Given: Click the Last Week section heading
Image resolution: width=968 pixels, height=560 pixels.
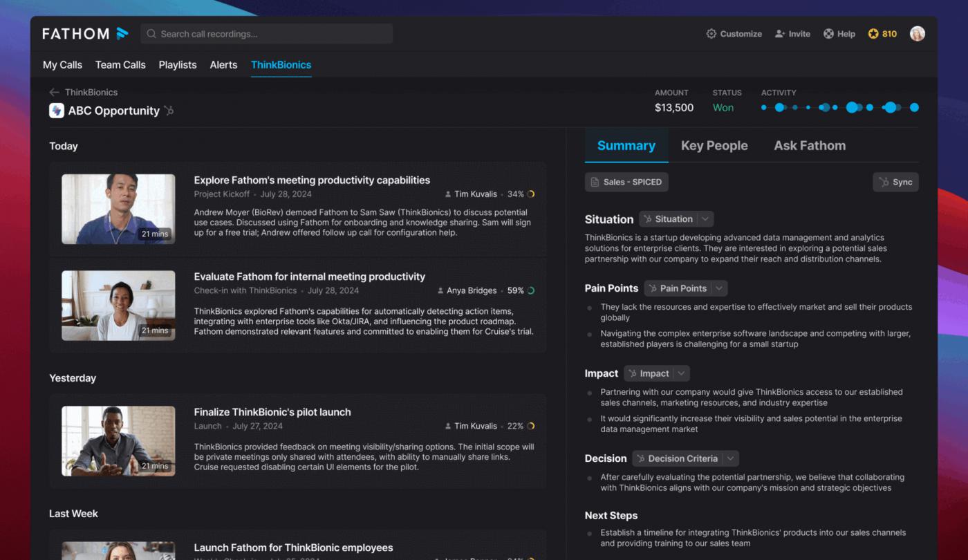Looking at the screenshot, I should [73, 514].
